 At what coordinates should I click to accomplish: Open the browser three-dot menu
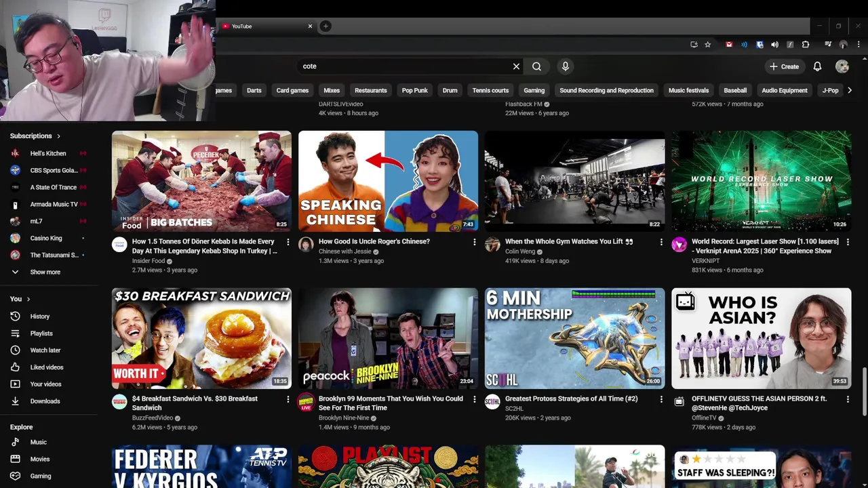coord(859,45)
